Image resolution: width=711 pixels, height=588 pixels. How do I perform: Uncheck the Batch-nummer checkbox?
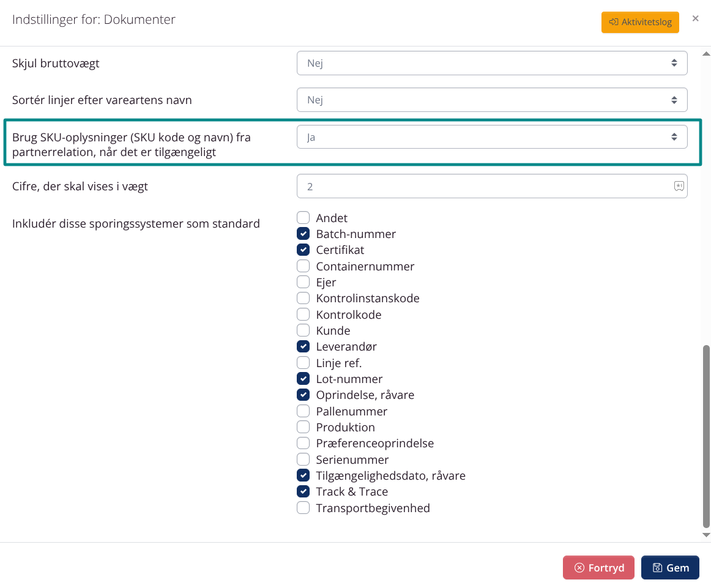click(303, 234)
